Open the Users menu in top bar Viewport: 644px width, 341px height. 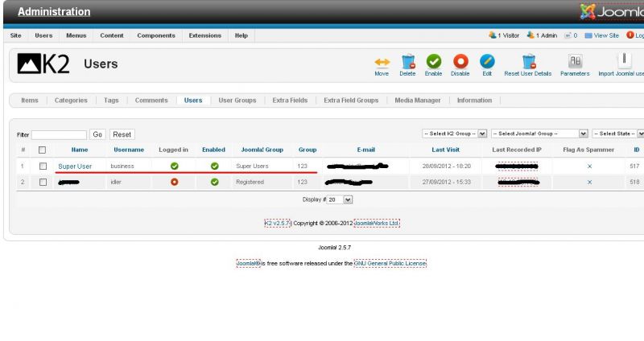tap(43, 35)
